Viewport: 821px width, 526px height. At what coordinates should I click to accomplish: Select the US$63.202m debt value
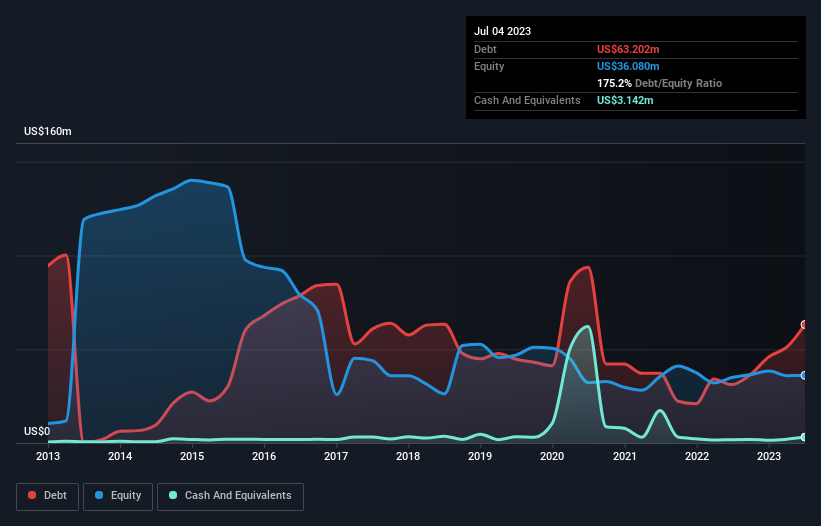click(628, 49)
